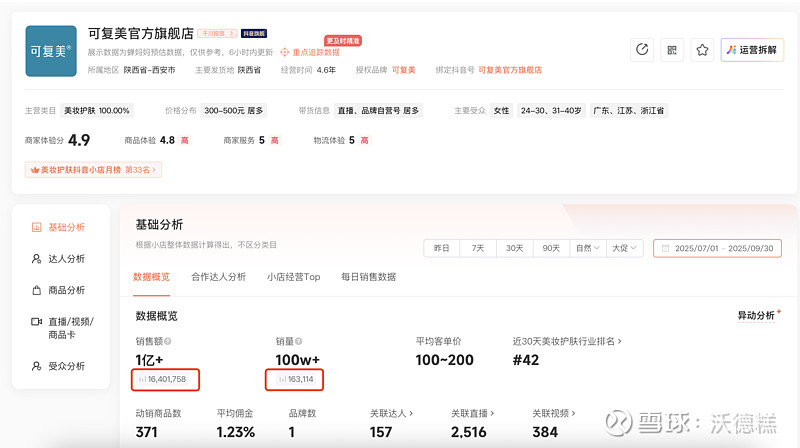The height and width of the screenshot is (448, 800).
Task: Favorite the store with star icon
Action: (x=702, y=50)
